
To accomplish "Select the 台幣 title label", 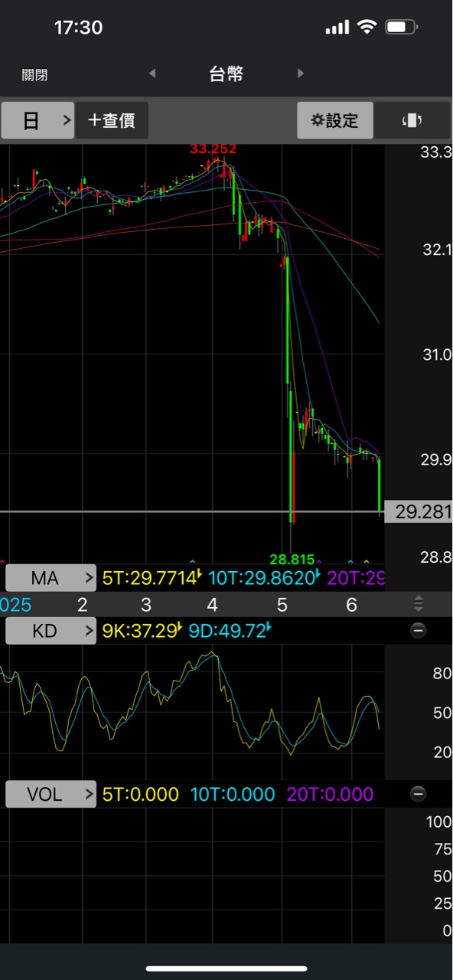I will tap(226, 73).
